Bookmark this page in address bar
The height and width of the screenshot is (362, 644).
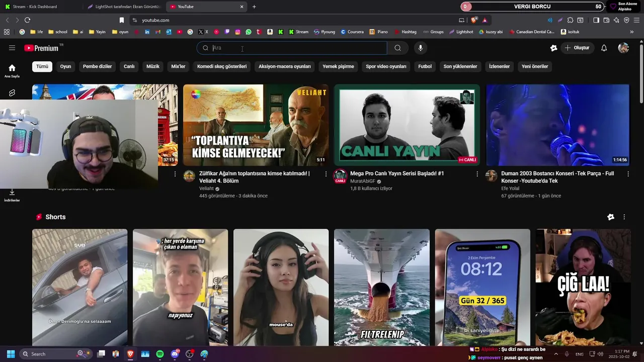tap(121, 20)
